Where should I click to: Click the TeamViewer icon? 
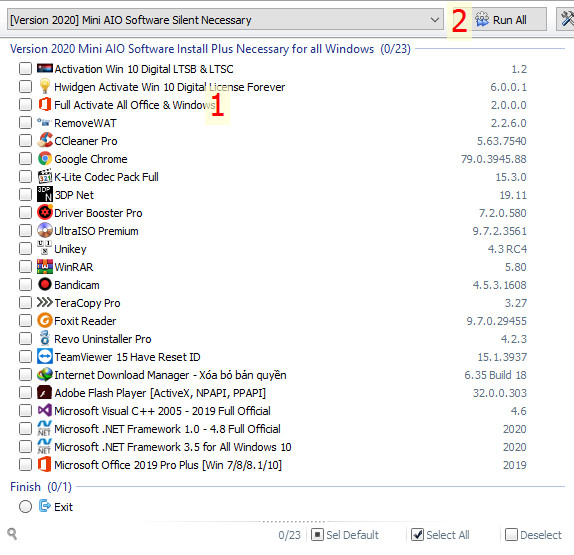45,357
